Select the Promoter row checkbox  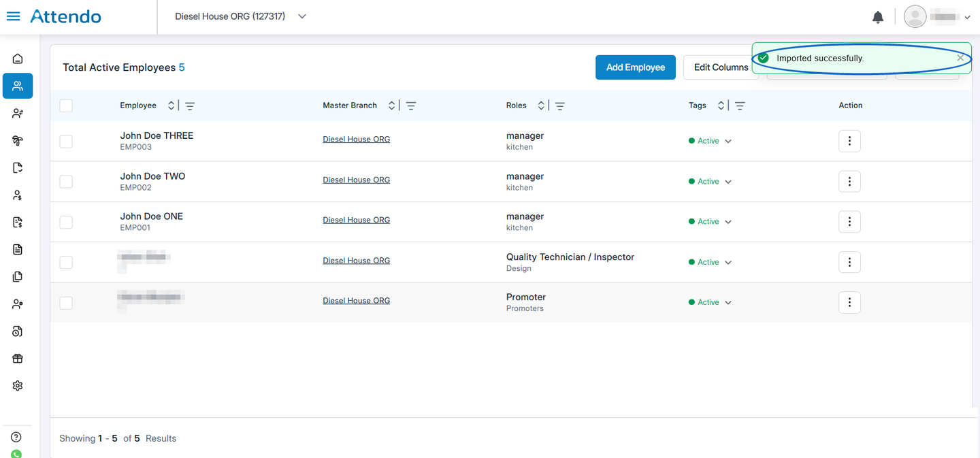point(66,302)
